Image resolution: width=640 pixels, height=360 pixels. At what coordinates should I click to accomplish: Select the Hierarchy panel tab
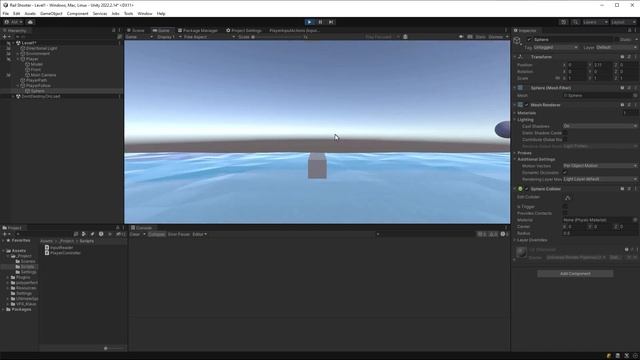point(15,30)
